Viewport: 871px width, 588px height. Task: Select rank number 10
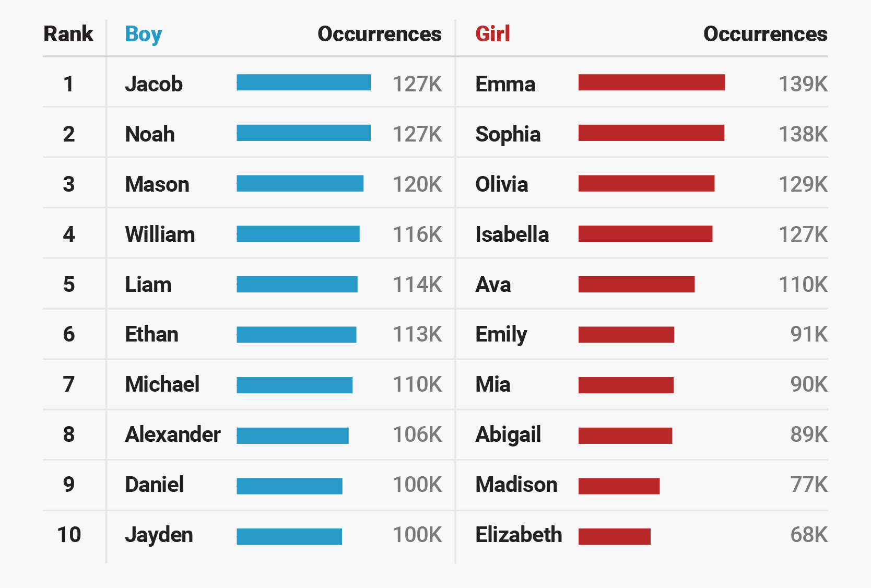pos(69,535)
